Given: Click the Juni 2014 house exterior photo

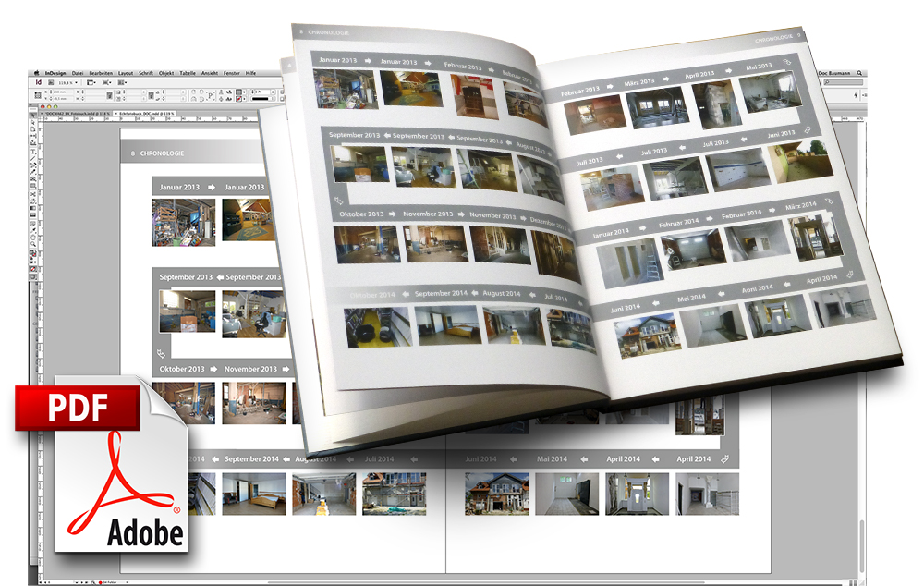Looking at the screenshot, I should (497, 494).
